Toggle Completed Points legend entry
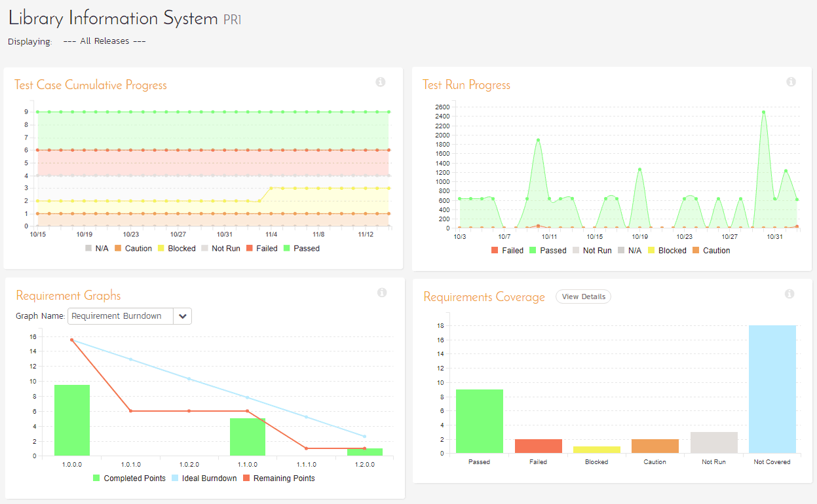The width and height of the screenshot is (817, 504). click(x=128, y=478)
